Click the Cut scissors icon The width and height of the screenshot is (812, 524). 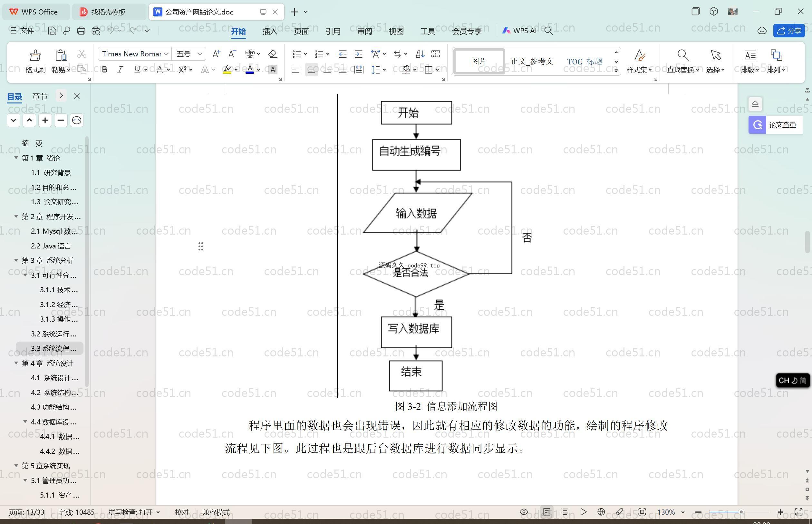tap(82, 54)
